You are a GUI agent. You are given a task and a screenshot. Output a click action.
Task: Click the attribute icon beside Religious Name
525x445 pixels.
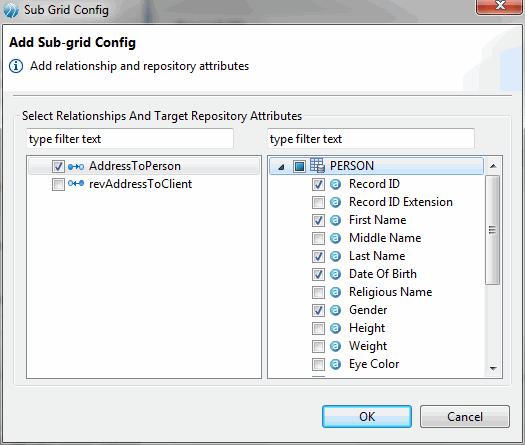tap(335, 292)
